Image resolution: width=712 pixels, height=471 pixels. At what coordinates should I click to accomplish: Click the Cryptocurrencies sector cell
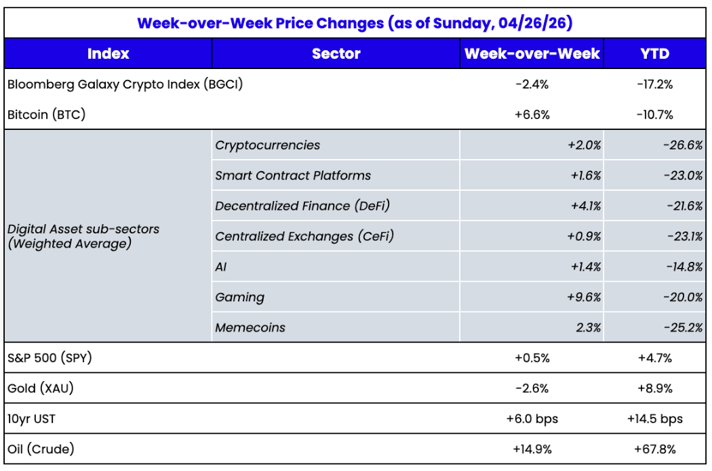tap(267, 145)
